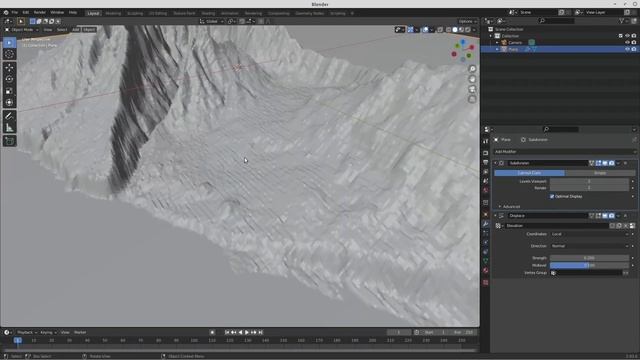Click the zoom view icon in viewport
The image size is (640, 360).
(x=472, y=69)
